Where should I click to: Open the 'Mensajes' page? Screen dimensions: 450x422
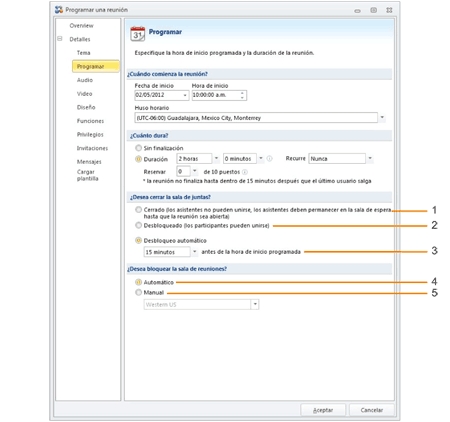pos(89,162)
